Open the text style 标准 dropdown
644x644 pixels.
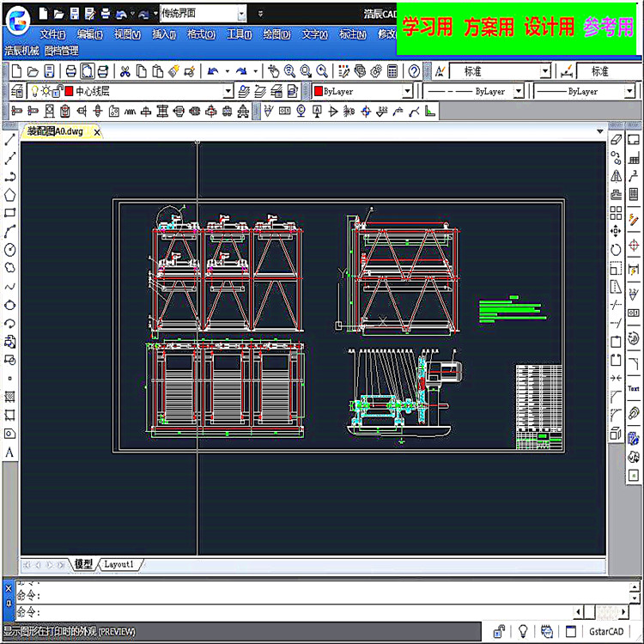(545, 71)
